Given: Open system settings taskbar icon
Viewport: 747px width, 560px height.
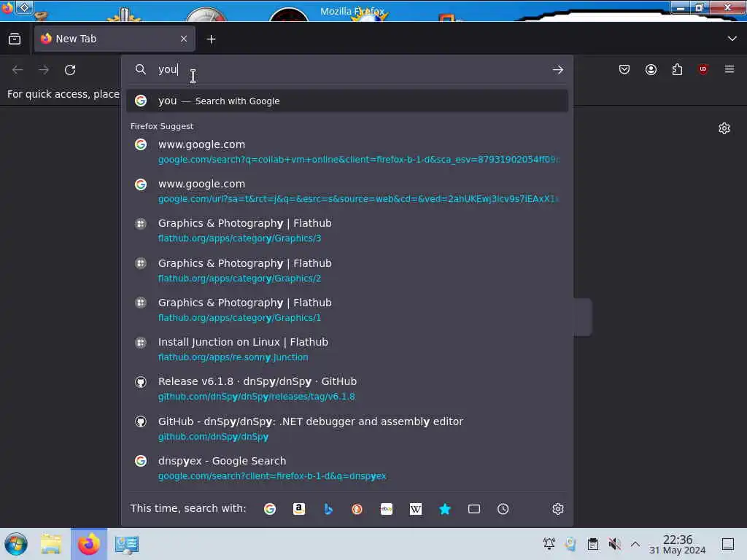Looking at the screenshot, I should coord(127,544).
